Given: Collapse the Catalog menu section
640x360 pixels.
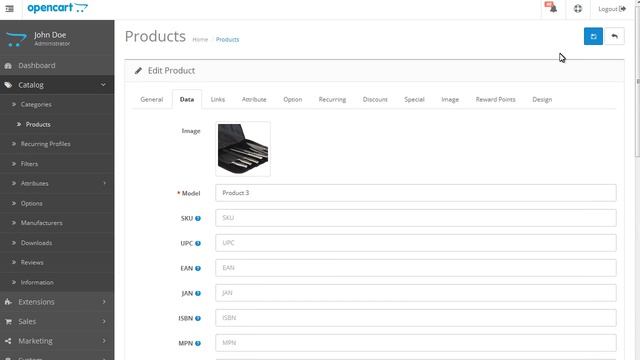Looking at the screenshot, I should click(x=57, y=85).
